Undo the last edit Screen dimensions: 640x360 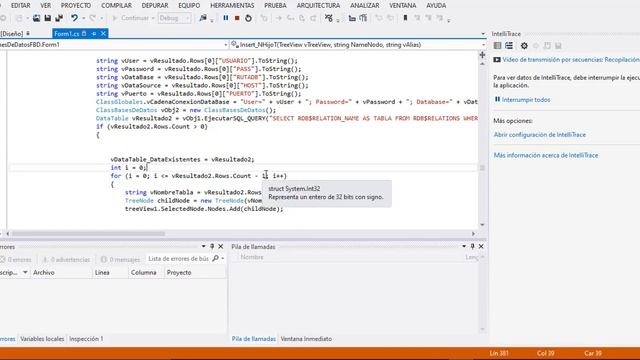tap(74, 18)
